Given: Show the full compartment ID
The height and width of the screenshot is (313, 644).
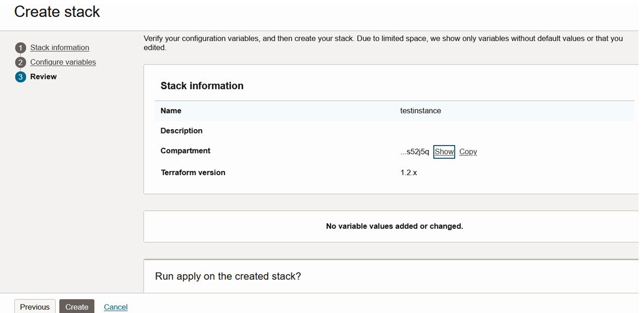Looking at the screenshot, I should point(444,152).
